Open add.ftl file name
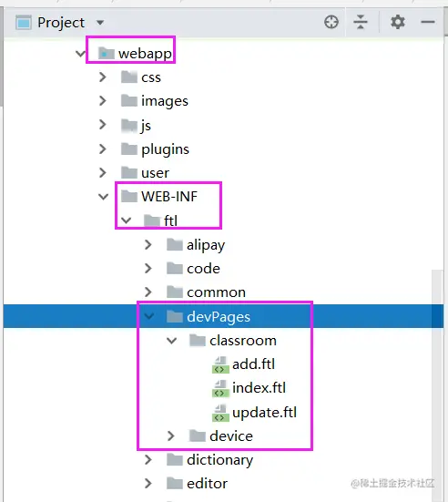Image resolution: width=448 pixels, height=502 pixels. click(x=253, y=364)
